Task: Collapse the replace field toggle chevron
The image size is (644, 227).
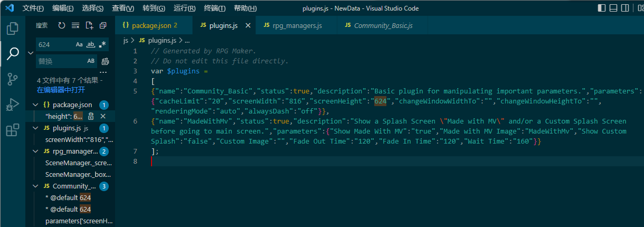Action: click(31, 53)
